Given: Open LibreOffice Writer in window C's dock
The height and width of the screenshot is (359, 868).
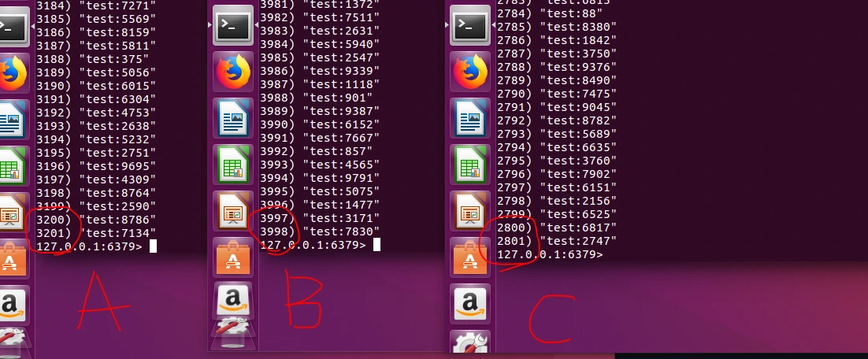Looking at the screenshot, I should click(x=470, y=118).
